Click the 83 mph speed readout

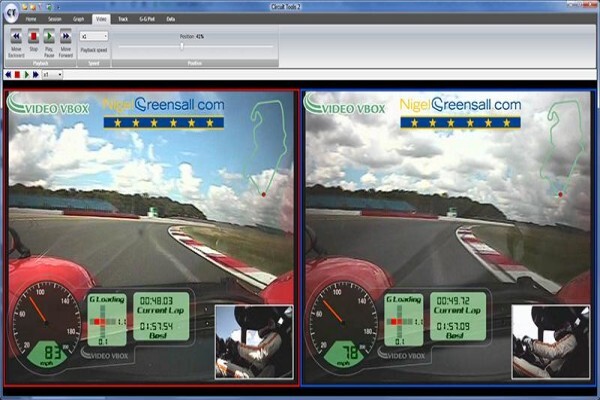tap(52, 352)
